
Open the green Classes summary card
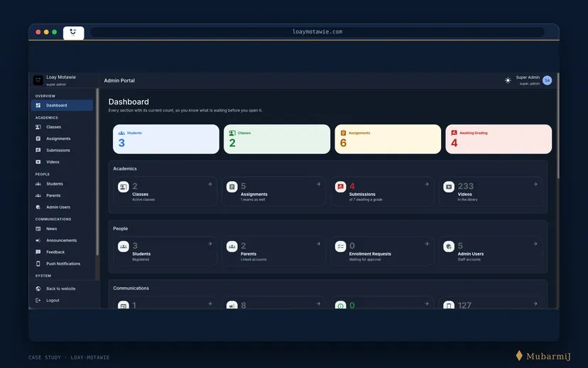277,139
